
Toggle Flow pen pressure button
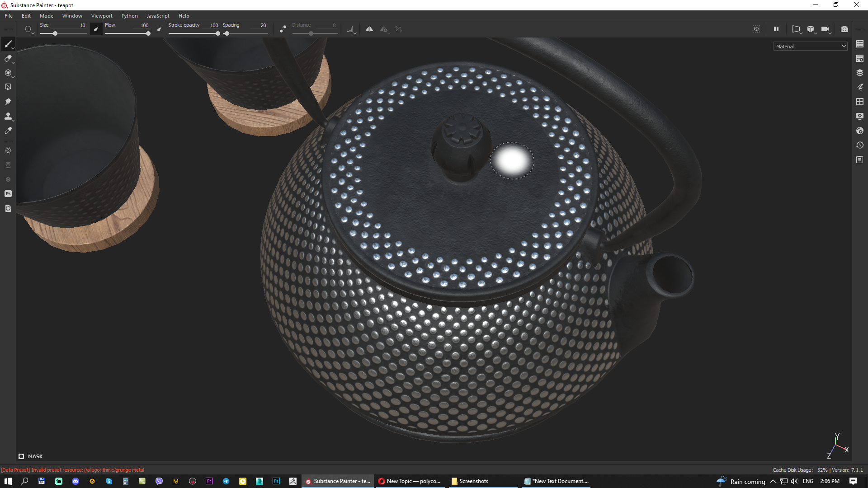tap(159, 29)
